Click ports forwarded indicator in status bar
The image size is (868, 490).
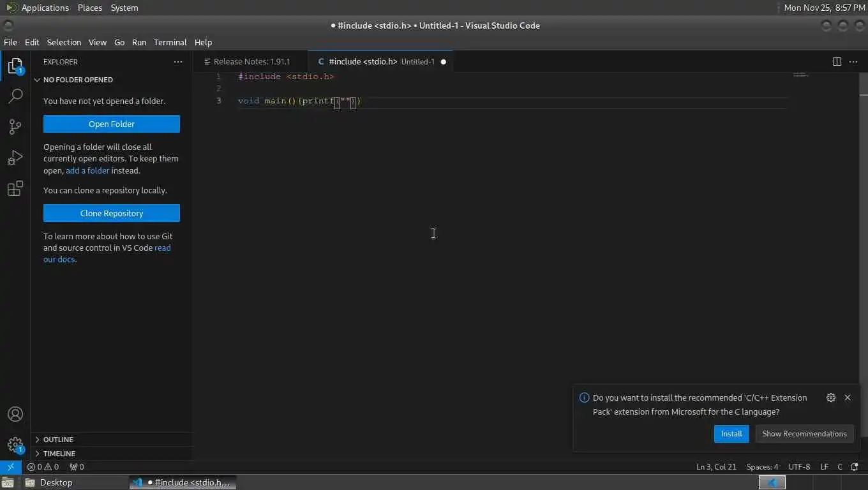coord(77,467)
